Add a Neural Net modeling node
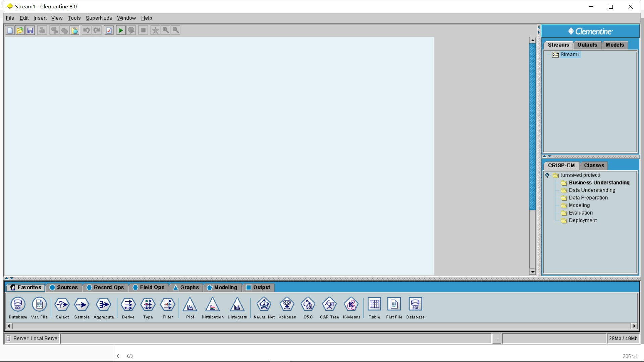Image resolution: width=644 pixels, height=362 pixels. (264, 304)
